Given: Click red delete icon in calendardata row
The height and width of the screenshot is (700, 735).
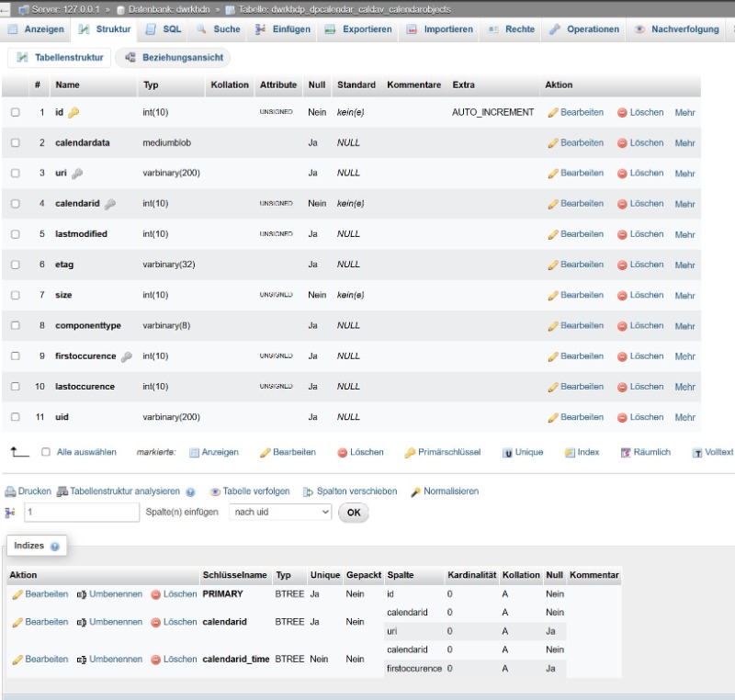Looking at the screenshot, I should (x=622, y=143).
